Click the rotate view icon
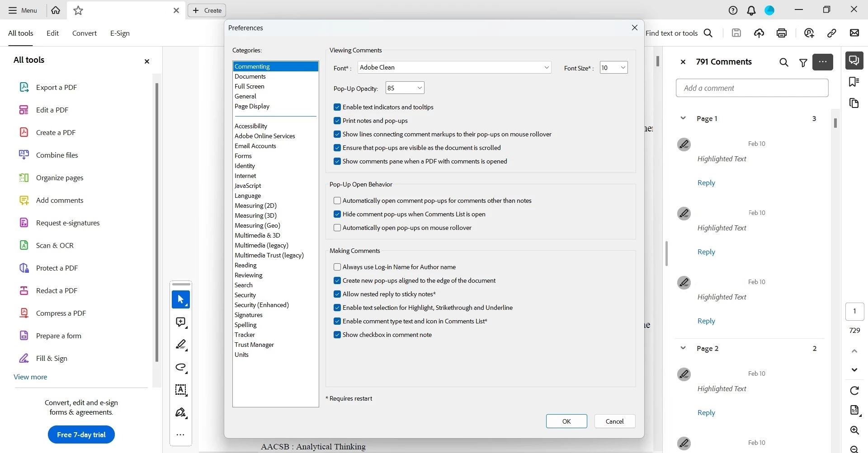868x453 pixels. [x=854, y=391]
